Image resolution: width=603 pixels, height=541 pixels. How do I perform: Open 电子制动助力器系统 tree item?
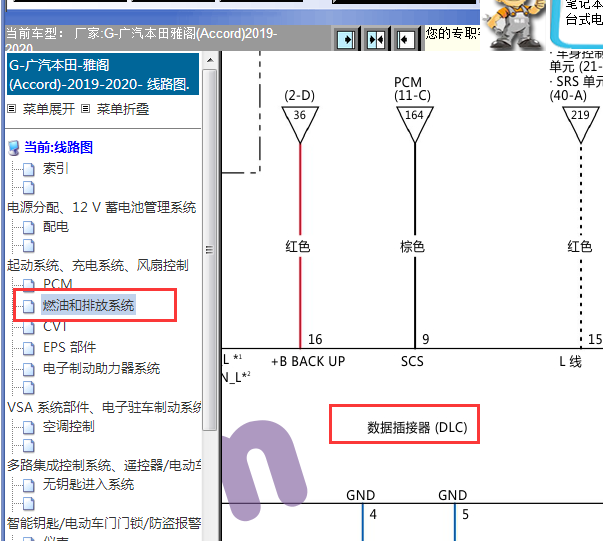pos(102,368)
